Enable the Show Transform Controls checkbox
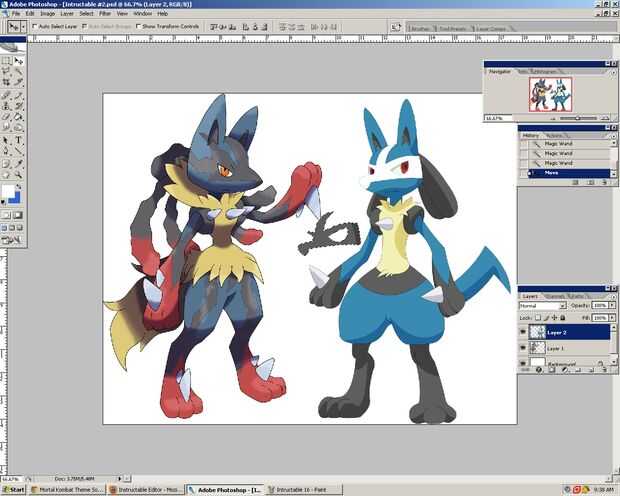This screenshot has height=496, width=620. coord(138,26)
